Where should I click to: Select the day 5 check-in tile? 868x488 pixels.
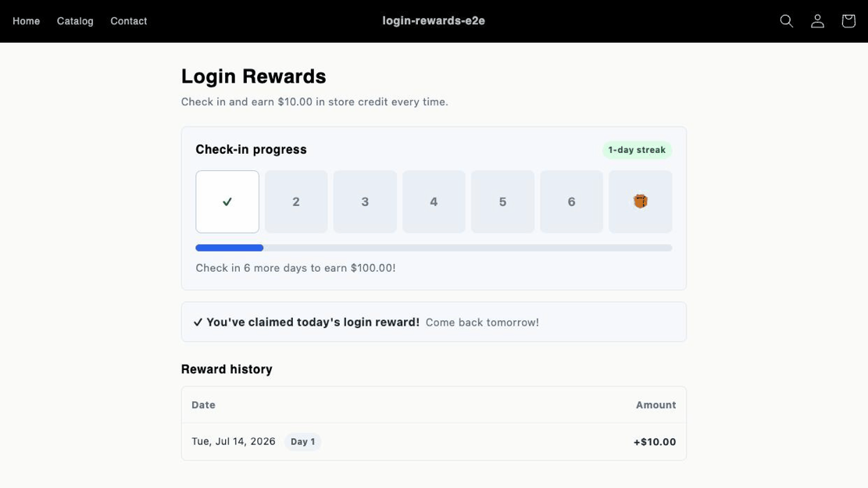point(502,201)
